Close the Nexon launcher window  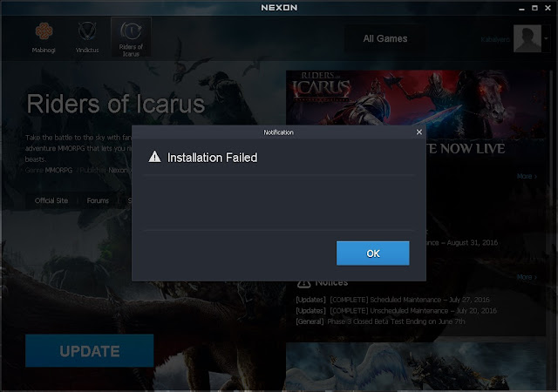point(548,8)
